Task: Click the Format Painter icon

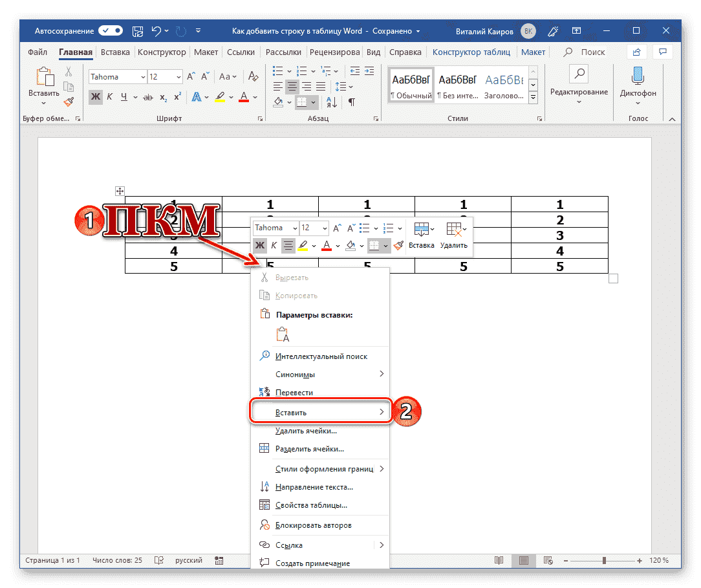Action: click(x=68, y=102)
